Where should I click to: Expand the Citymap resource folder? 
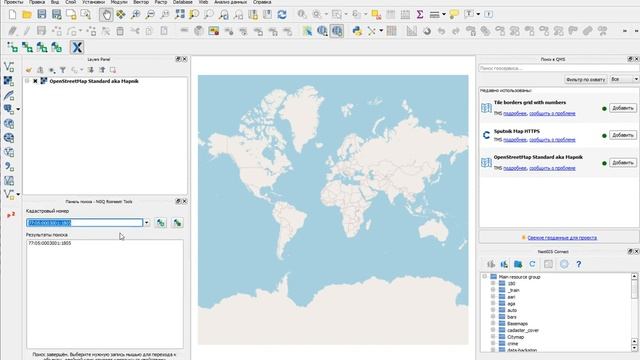493,337
